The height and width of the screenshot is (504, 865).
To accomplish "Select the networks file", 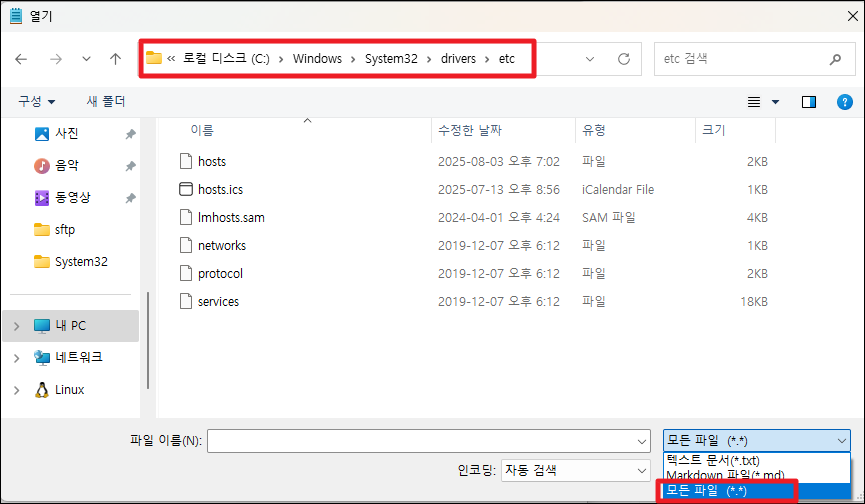I will pyautogui.click(x=222, y=246).
